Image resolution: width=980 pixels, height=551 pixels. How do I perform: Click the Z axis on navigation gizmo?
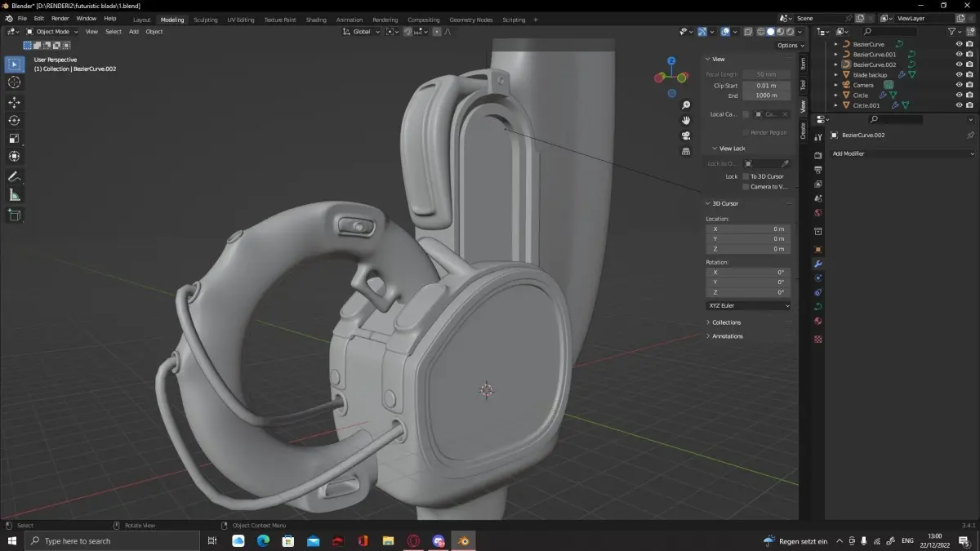(x=671, y=60)
